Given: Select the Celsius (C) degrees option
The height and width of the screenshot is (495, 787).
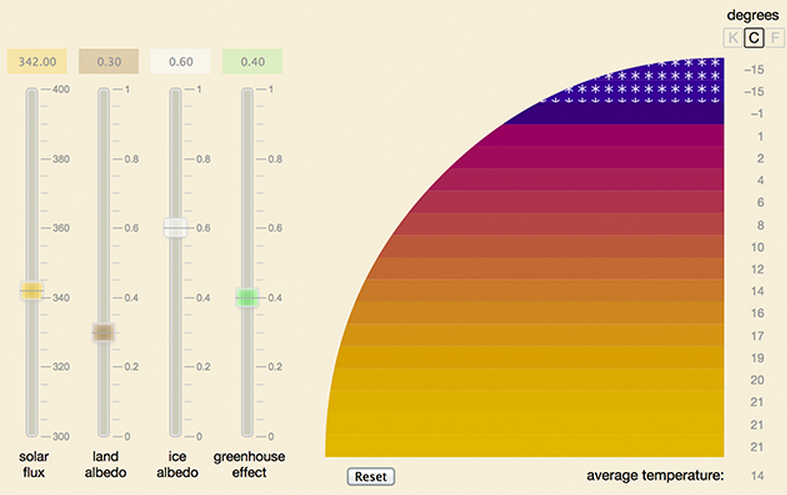Looking at the screenshot, I should (x=754, y=38).
